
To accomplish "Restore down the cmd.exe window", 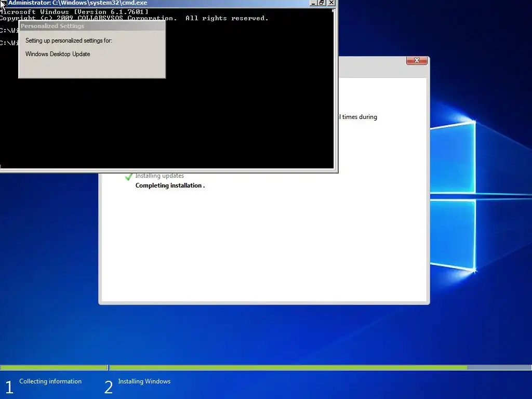I will pos(322,3).
